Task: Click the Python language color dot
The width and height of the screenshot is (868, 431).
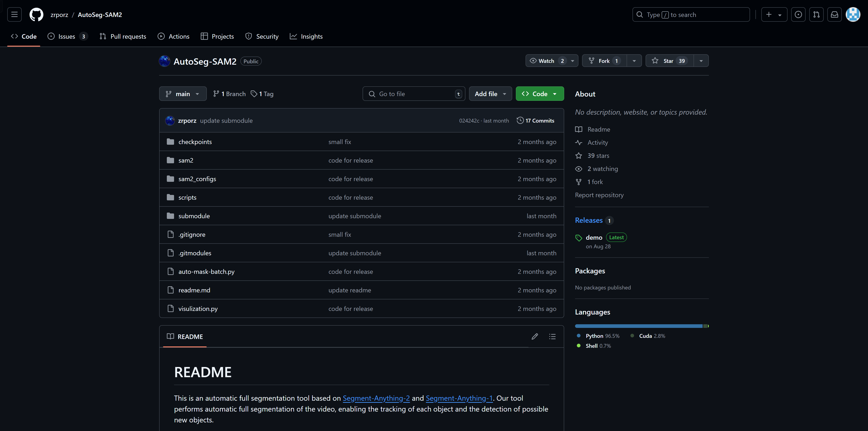Action: (579, 336)
